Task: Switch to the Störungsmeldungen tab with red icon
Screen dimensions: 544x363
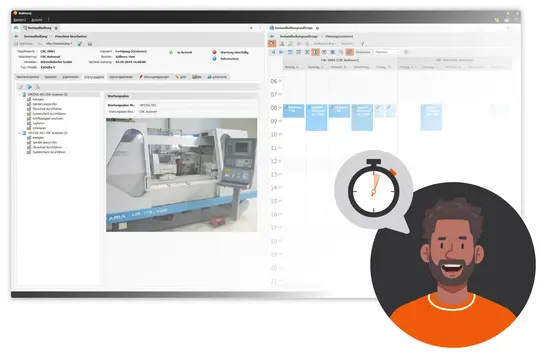Action: pyautogui.click(x=154, y=77)
